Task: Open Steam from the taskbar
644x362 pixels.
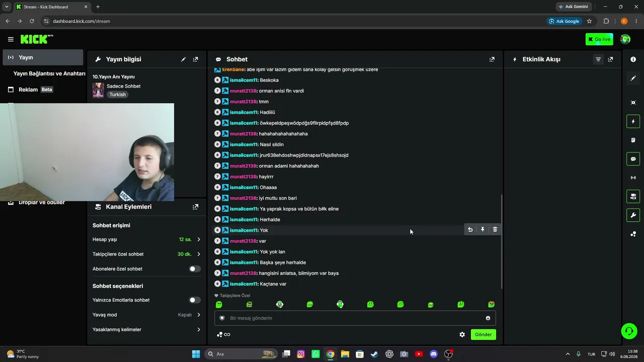Action: tap(374, 354)
